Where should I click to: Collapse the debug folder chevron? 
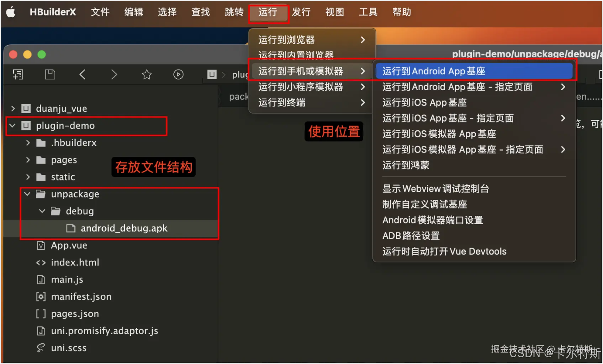[x=42, y=211]
